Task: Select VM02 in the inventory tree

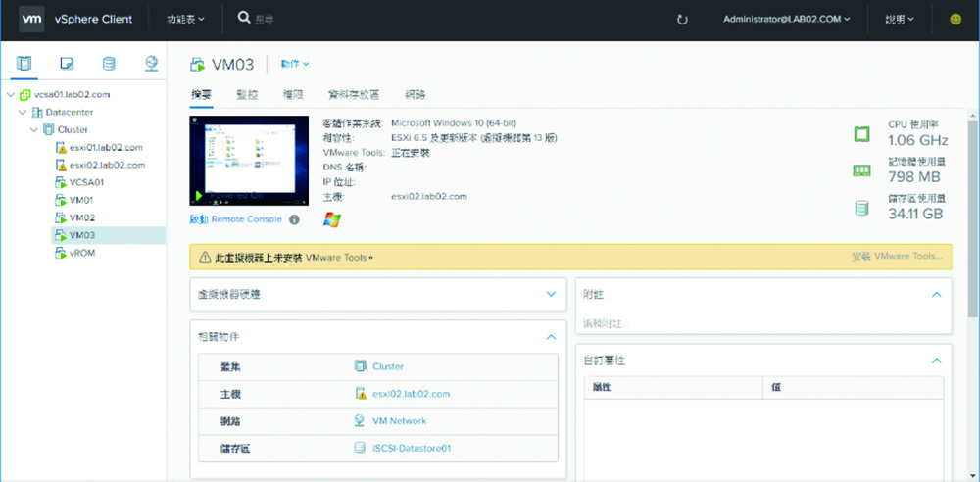Action: click(x=82, y=217)
